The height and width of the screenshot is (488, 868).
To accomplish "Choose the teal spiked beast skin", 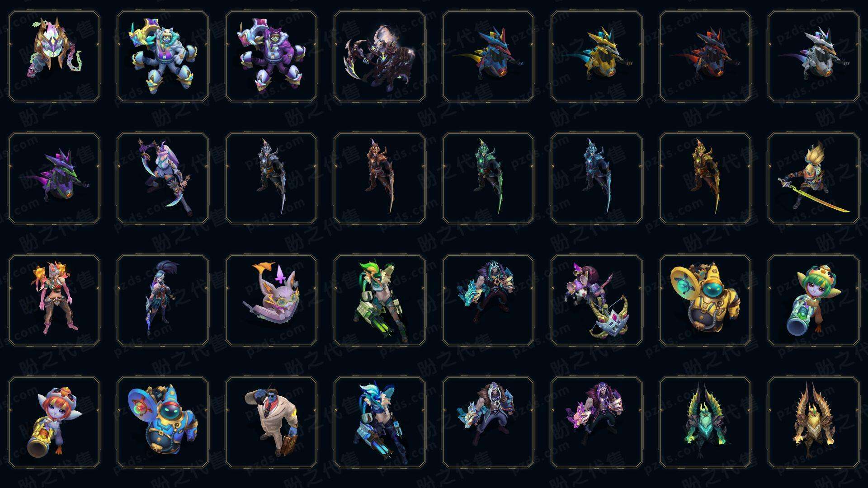I will coord(705,422).
